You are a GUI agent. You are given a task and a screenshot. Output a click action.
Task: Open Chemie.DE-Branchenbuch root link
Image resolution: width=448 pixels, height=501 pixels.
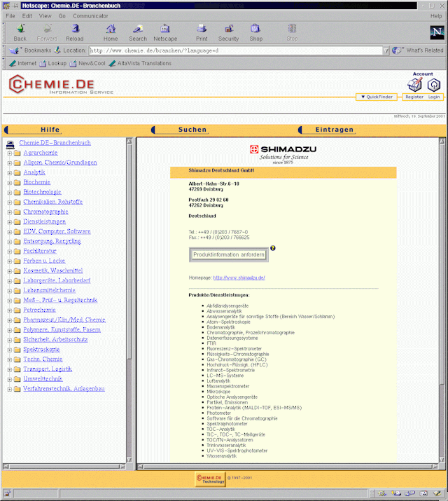click(55, 143)
